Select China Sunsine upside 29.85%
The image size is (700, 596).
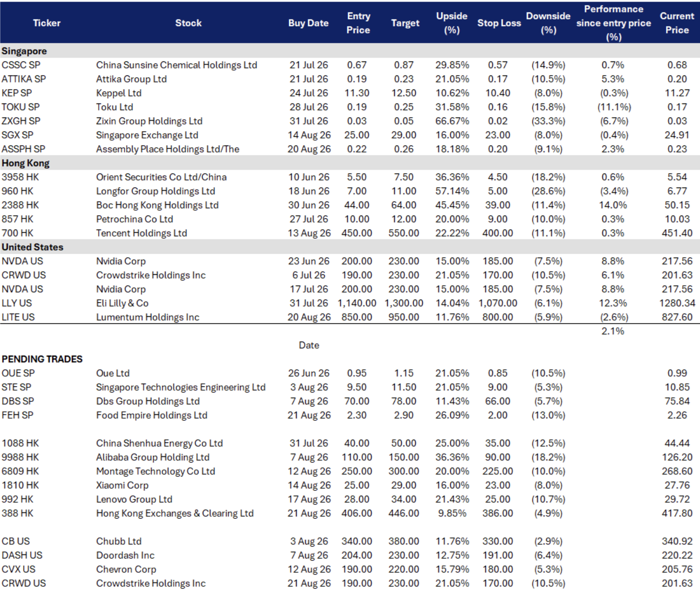click(x=452, y=65)
